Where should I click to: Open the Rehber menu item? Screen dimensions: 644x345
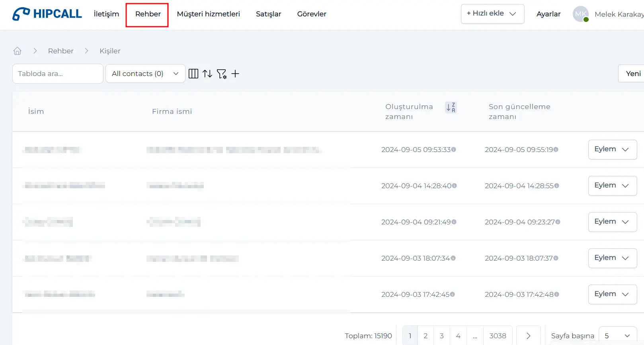coord(148,14)
